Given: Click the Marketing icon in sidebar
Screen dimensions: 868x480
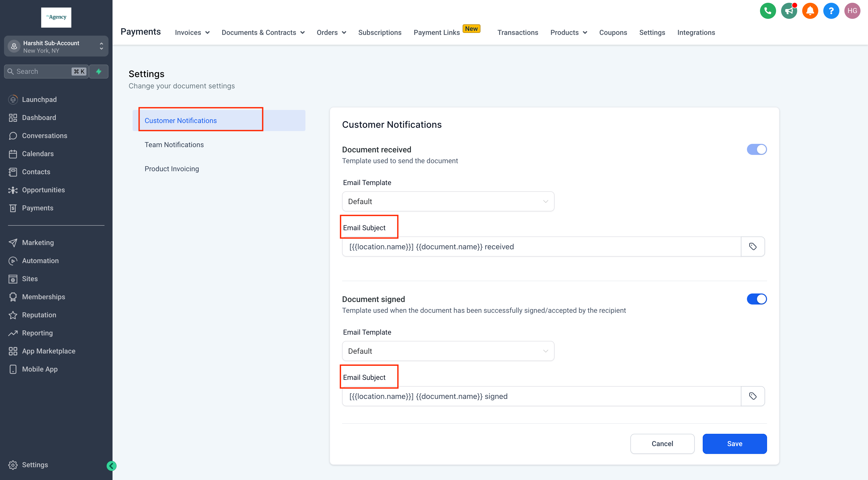Looking at the screenshot, I should pyautogui.click(x=13, y=242).
